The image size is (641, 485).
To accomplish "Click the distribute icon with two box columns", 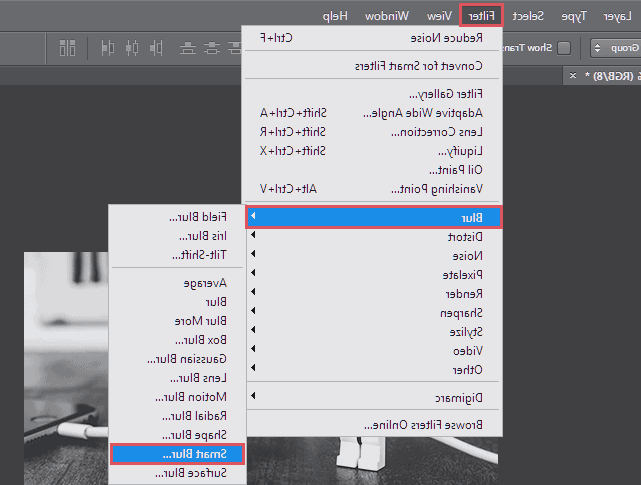I will point(67,48).
